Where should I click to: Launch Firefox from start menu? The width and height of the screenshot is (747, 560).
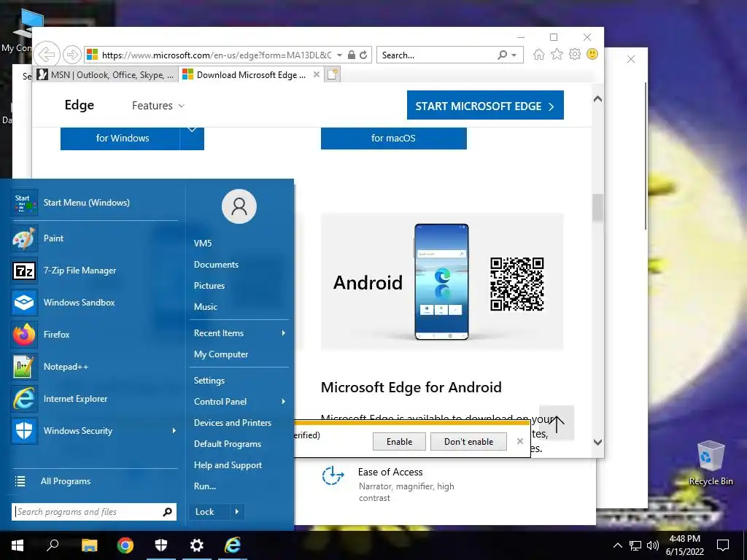click(94, 334)
